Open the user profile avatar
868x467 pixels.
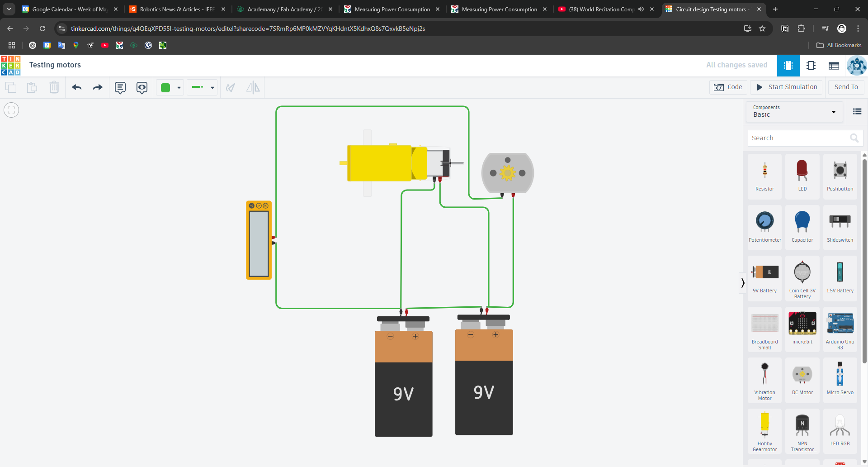pos(857,66)
